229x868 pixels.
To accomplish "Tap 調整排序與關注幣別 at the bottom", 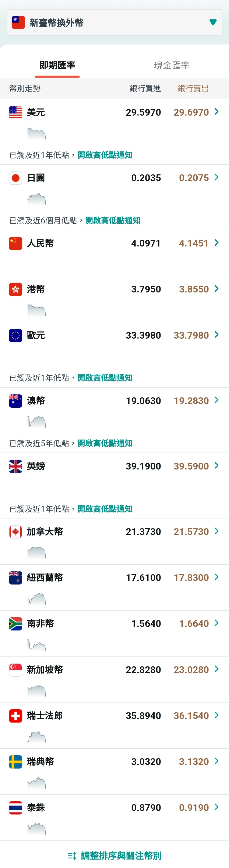I will pyautogui.click(x=121, y=856).
